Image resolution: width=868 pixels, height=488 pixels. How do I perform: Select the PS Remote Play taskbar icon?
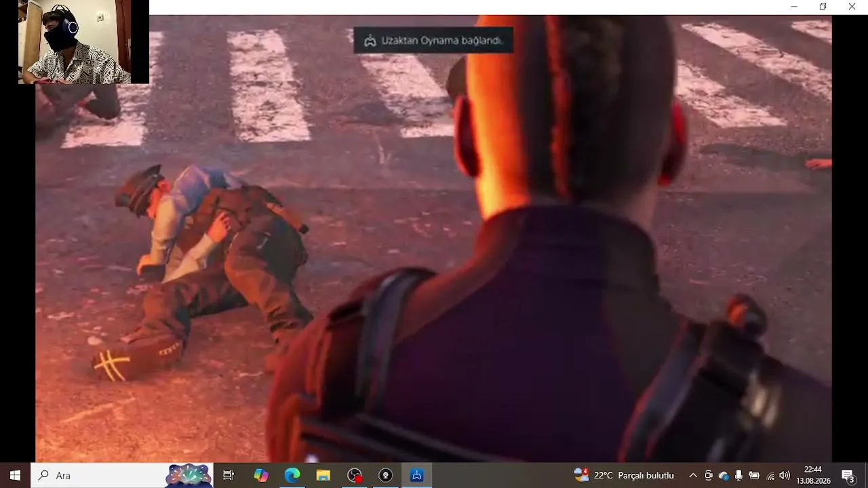point(417,475)
